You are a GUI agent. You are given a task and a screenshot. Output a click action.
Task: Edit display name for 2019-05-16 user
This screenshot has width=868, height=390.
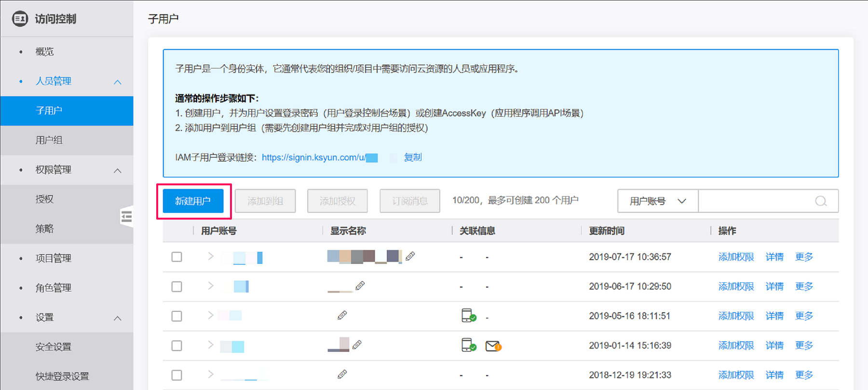click(342, 315)
